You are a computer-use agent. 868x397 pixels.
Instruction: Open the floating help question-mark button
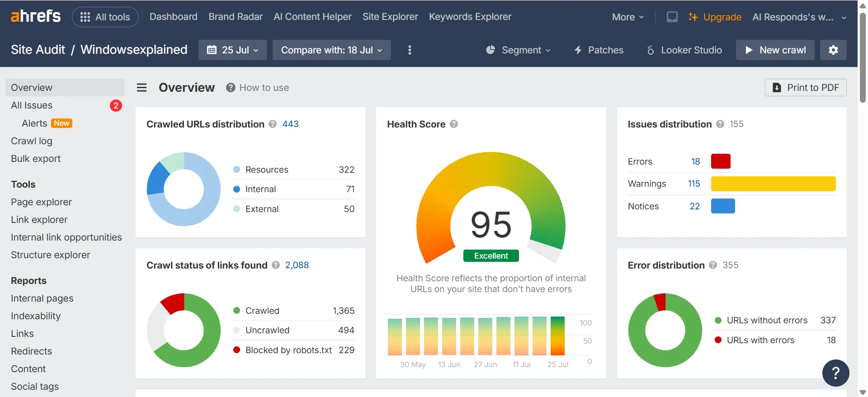pos(836,373)
